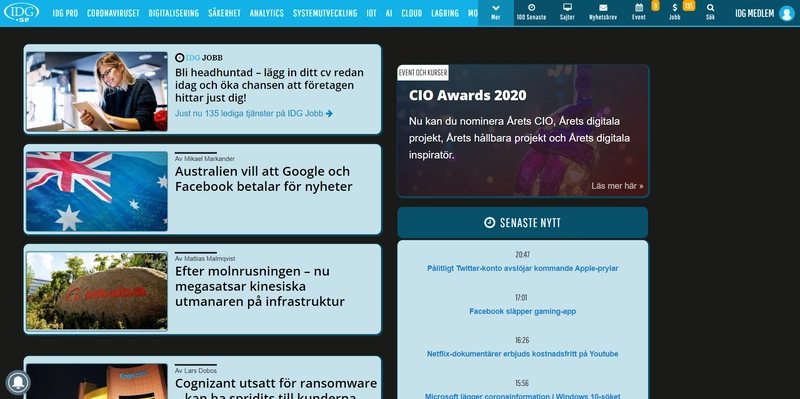The image size is (800, 399).
Task: Open the Netflix-dokumentärer Youtube news link
Action: point(522,354)
